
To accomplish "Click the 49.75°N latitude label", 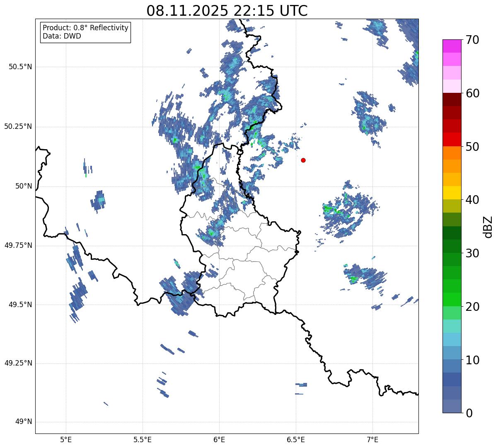I will point(18,245).
